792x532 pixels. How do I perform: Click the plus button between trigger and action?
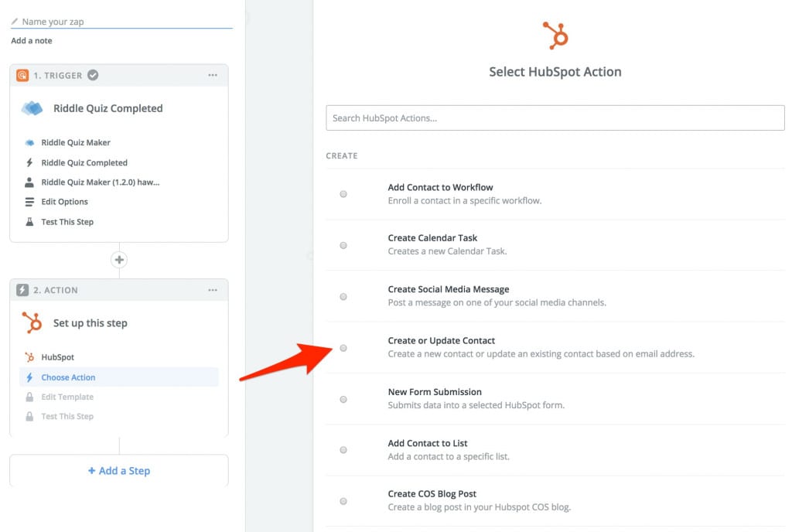(x=119, y=260)
